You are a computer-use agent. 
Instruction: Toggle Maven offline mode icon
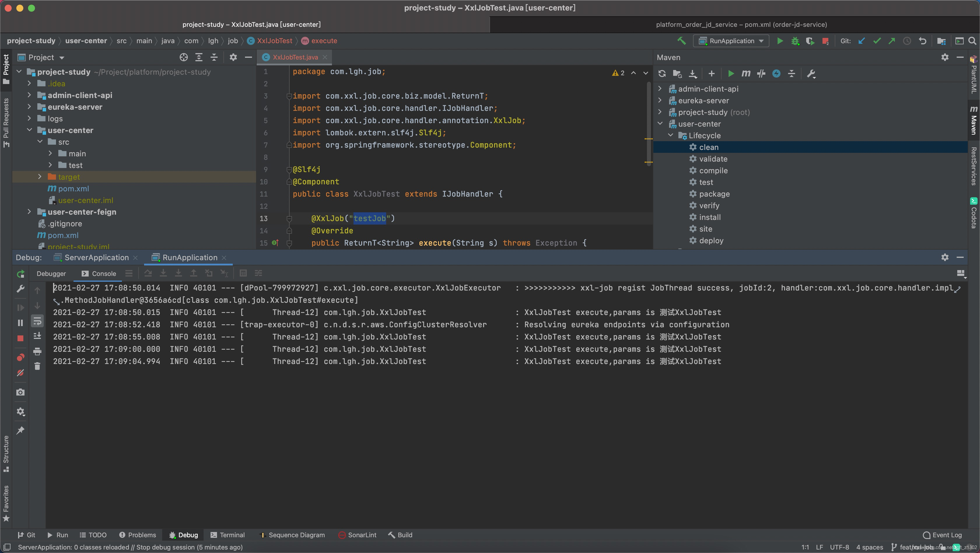(x=761, y=73)
